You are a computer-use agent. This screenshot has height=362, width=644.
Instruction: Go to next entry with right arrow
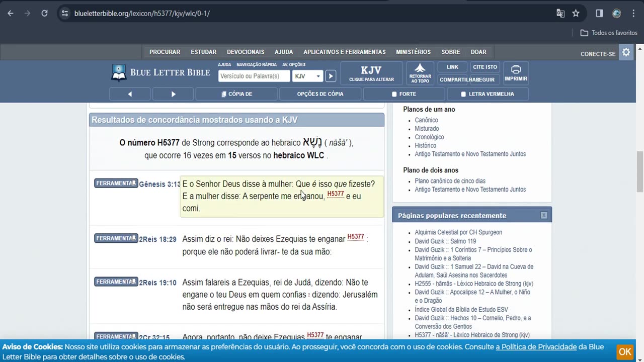[173, 94]
